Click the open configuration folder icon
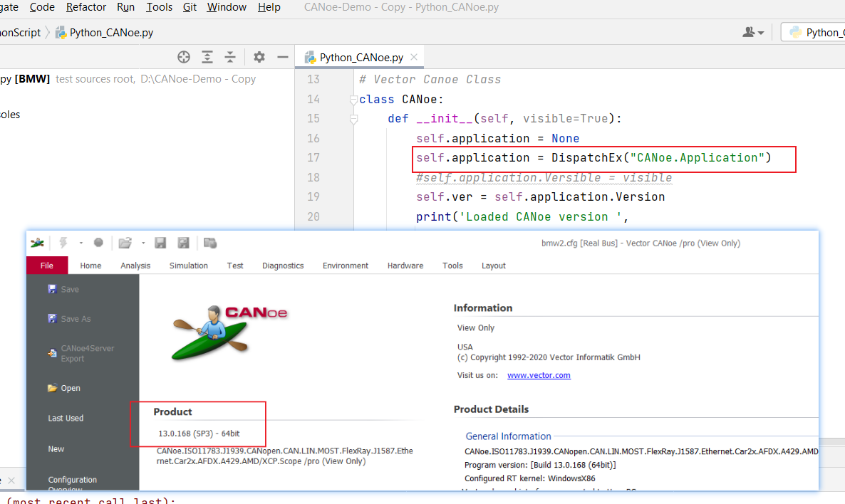Viewport: 845px width, 504px height. pyautogui.click(x=125, y=243)
